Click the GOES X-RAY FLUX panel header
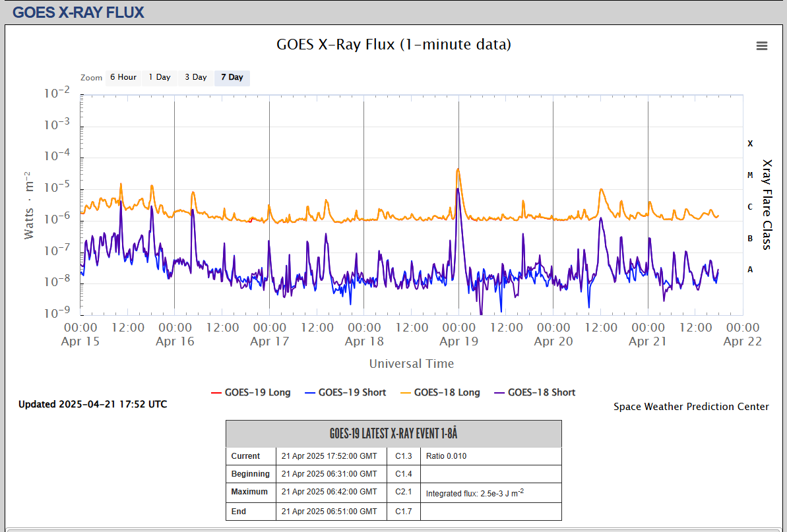 coord(79,12)
